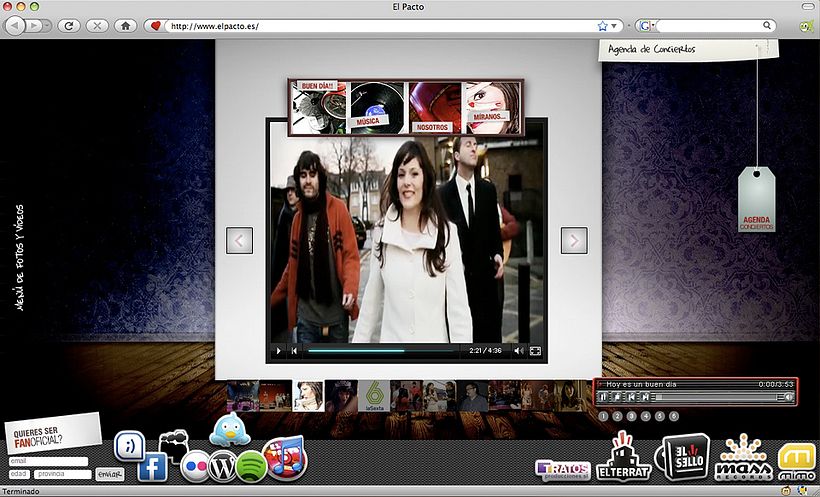The image size is (820, 497).
Task: Open the El Terrat logo
Action: (x=624, y=457)
